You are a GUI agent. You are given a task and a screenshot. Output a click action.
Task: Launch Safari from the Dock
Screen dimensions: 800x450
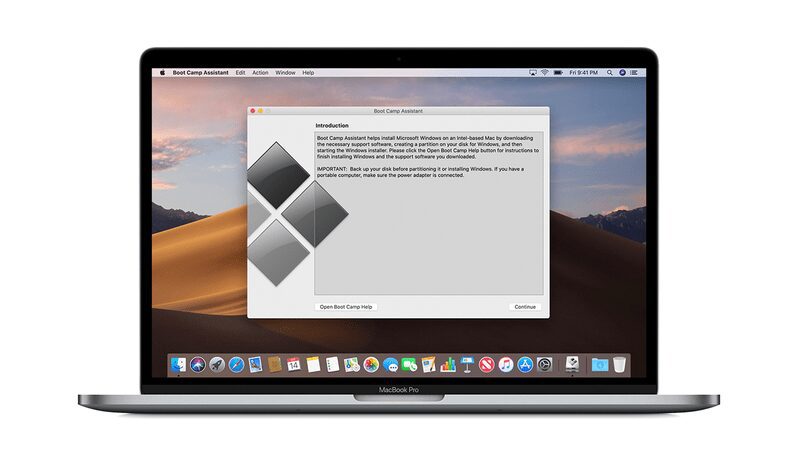tap(237, 364)
